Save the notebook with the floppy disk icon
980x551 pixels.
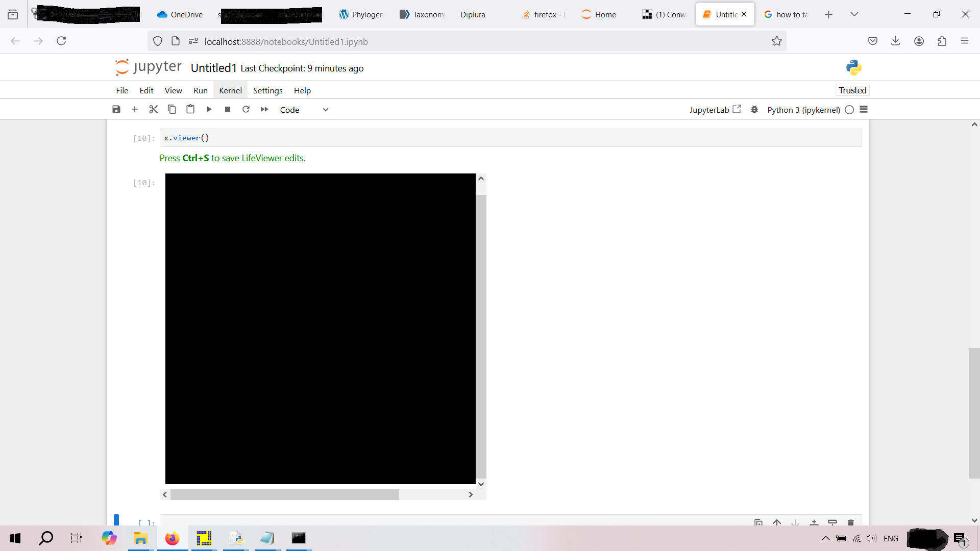pos(116,109)
